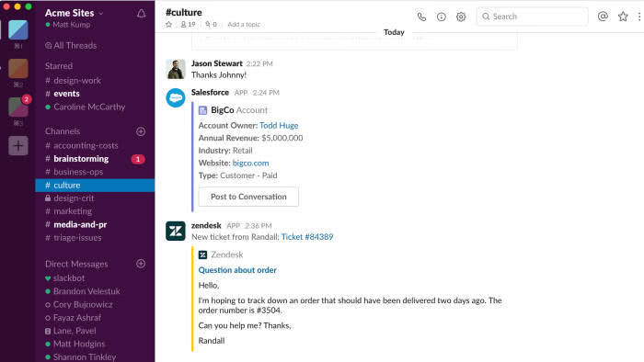The height and width of the screenshot is (362, 644).
Task: Start a call with the phone icon
Action: click(x=421, y=17)
